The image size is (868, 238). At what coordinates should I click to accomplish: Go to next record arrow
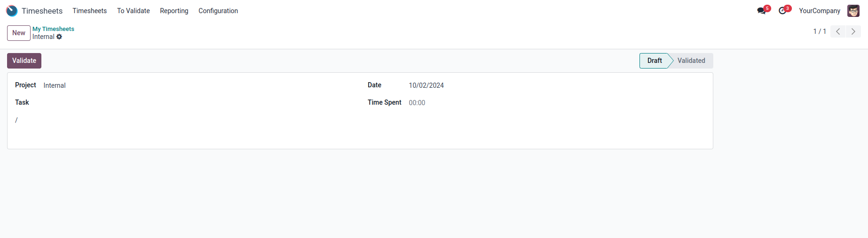tap(853, 31)
